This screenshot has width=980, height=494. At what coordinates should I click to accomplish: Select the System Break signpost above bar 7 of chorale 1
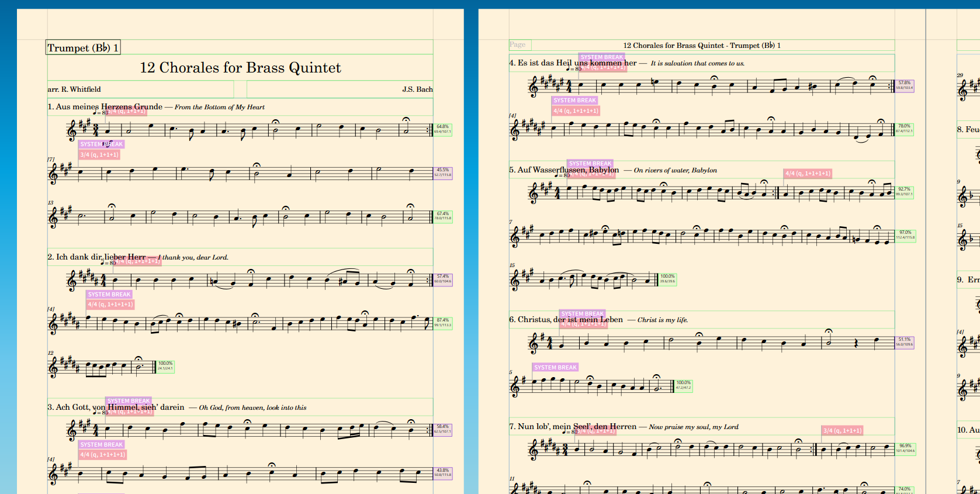point(101,144)
